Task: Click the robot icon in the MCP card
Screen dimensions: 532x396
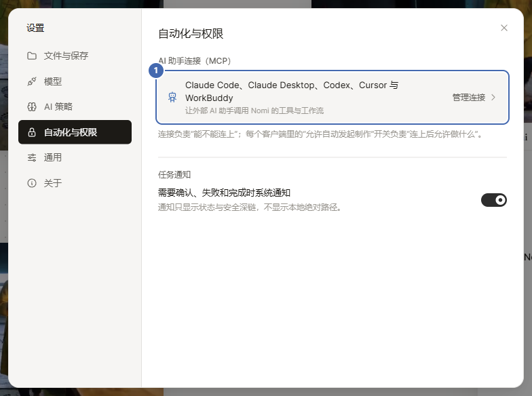Action: click(x=172, y=98)
